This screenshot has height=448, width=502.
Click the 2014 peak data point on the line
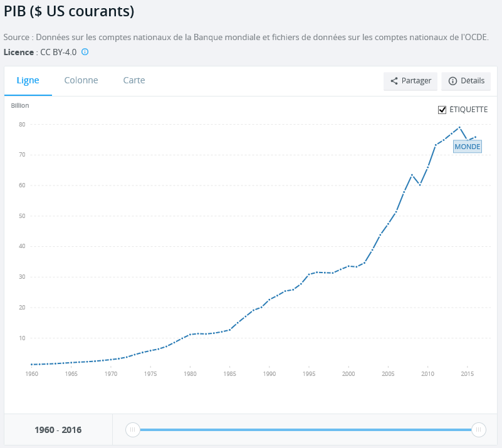coord(459,127)
